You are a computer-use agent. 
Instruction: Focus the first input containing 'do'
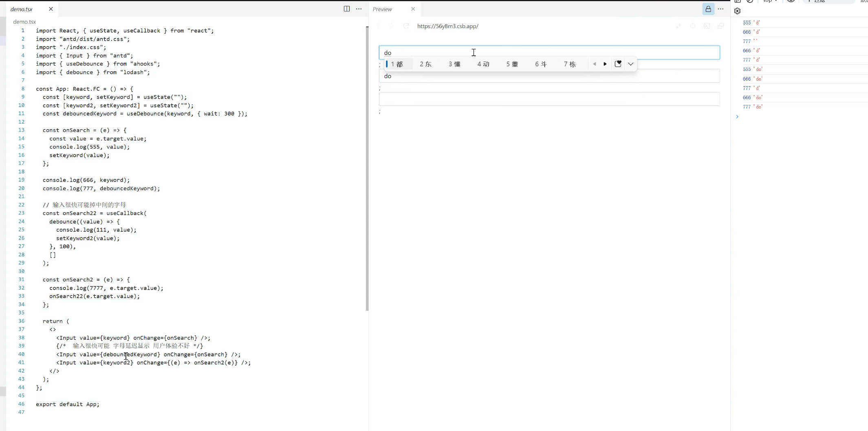[549, 53]
